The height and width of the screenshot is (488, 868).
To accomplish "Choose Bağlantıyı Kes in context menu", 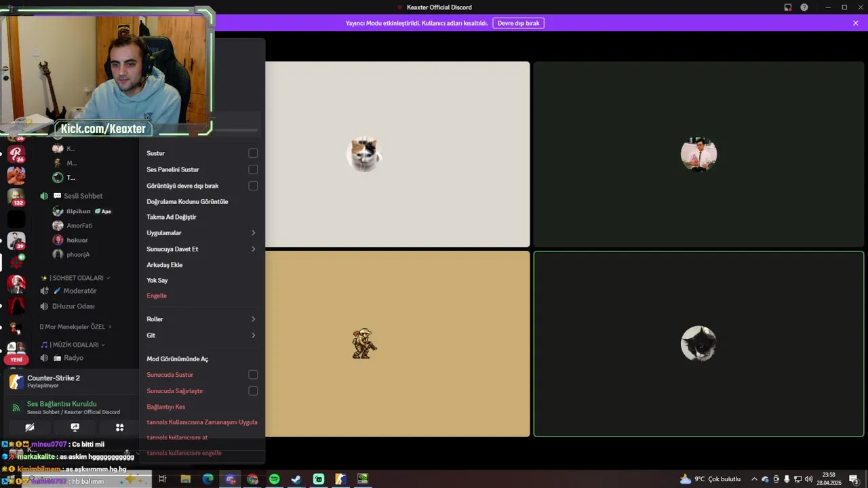I will coord(201,407).
